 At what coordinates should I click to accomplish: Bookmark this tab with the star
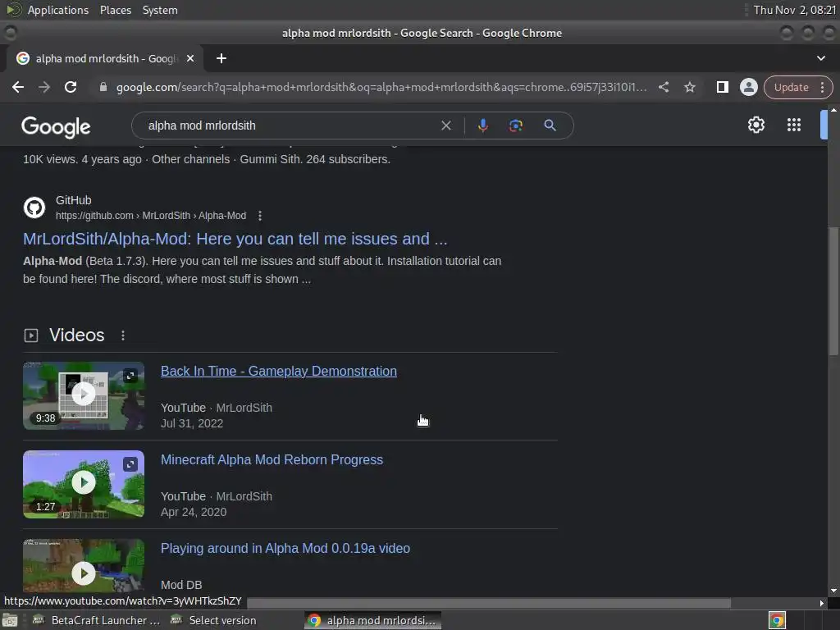point(690,87)
